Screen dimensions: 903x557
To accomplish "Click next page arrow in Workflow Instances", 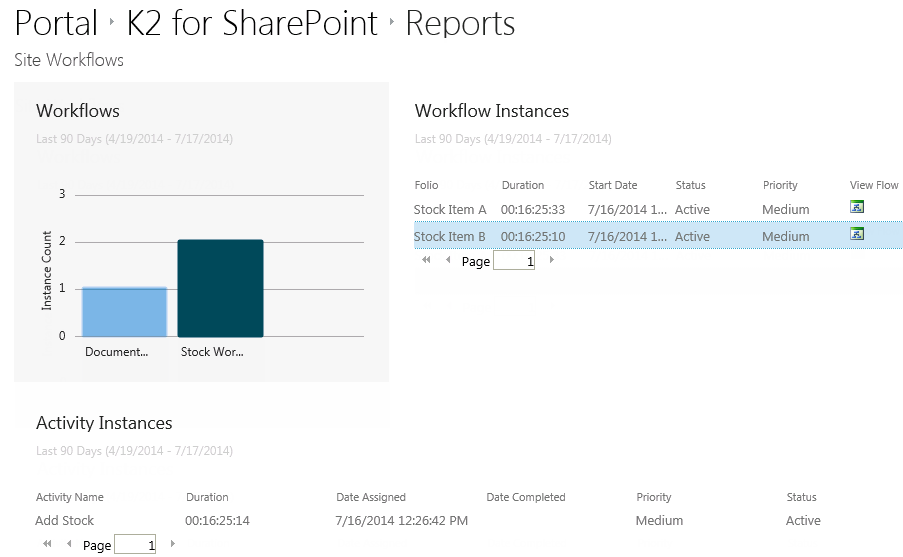I will click(551, 260).
